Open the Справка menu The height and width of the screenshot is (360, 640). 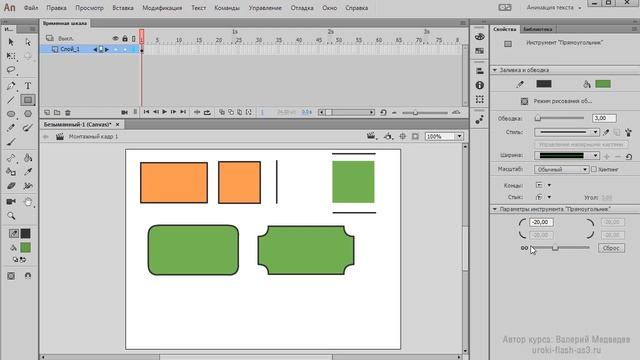(356, 8)
